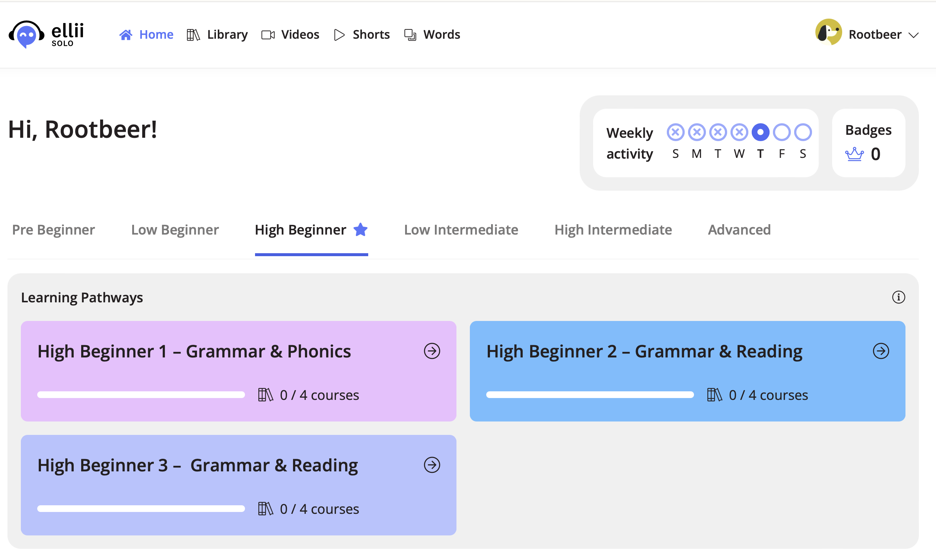The image size is (936, 560).
Task: Click Saturday empty activity circle
Action: point(803,133)
